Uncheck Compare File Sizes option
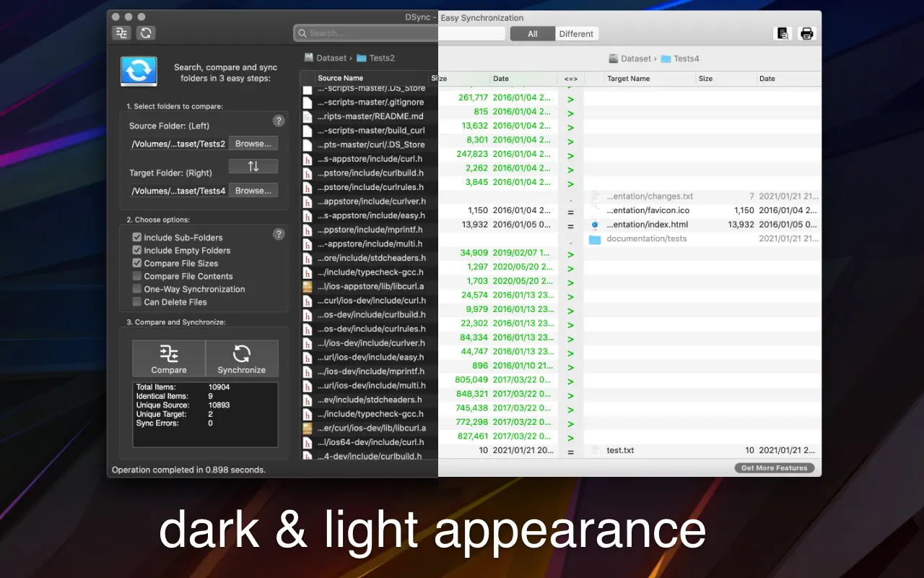The height and width of the screenshot is (578, 924). tap(137, 263)
